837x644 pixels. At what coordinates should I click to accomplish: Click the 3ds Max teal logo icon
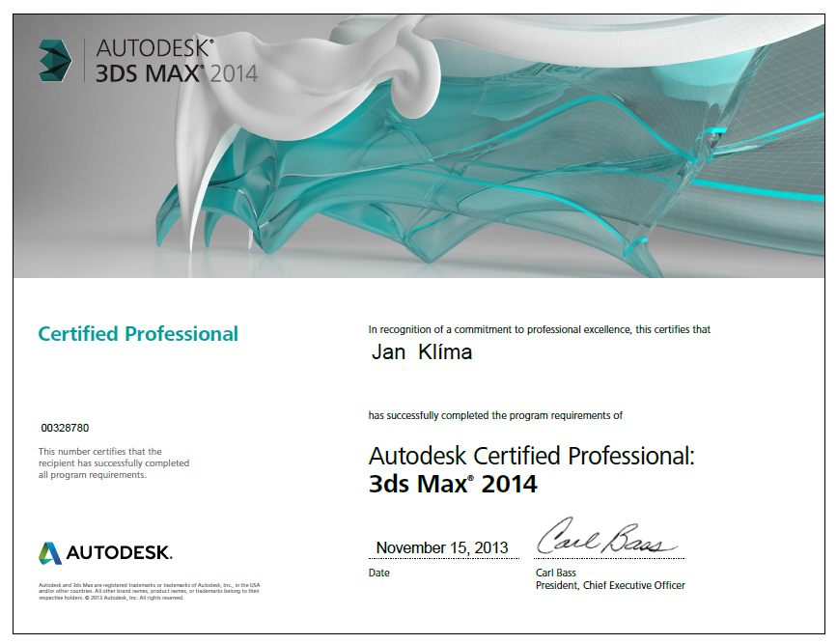point(55,60)
